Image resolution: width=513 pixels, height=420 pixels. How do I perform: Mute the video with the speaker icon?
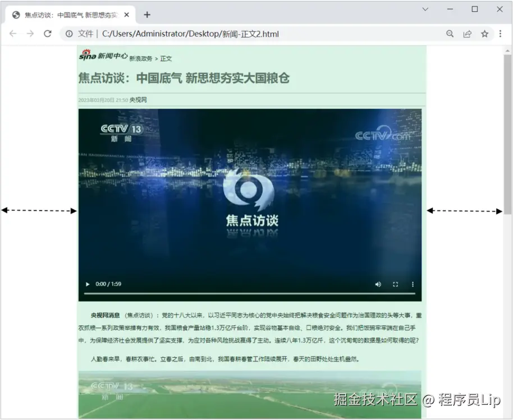click(378, 284)
